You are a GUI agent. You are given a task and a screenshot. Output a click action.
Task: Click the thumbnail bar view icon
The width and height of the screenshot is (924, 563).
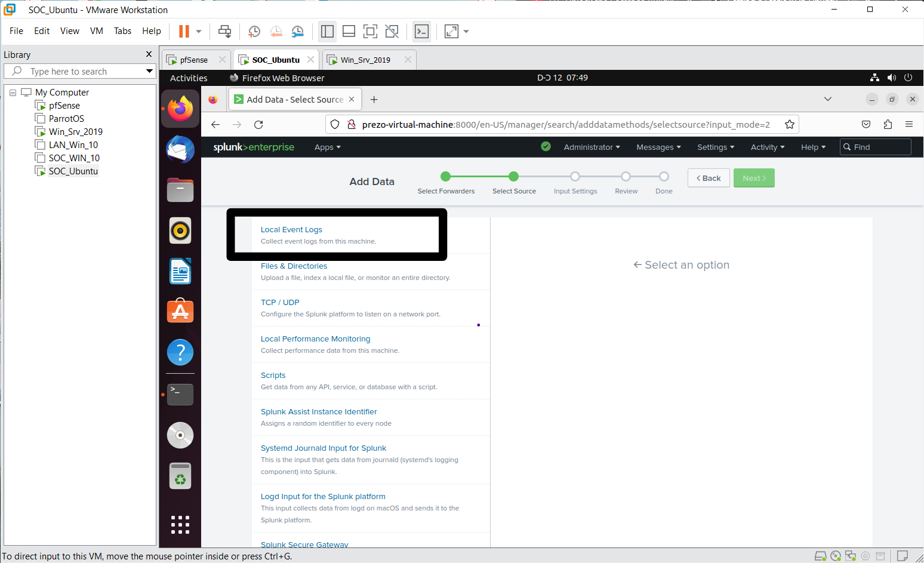(x=349, y=31)
